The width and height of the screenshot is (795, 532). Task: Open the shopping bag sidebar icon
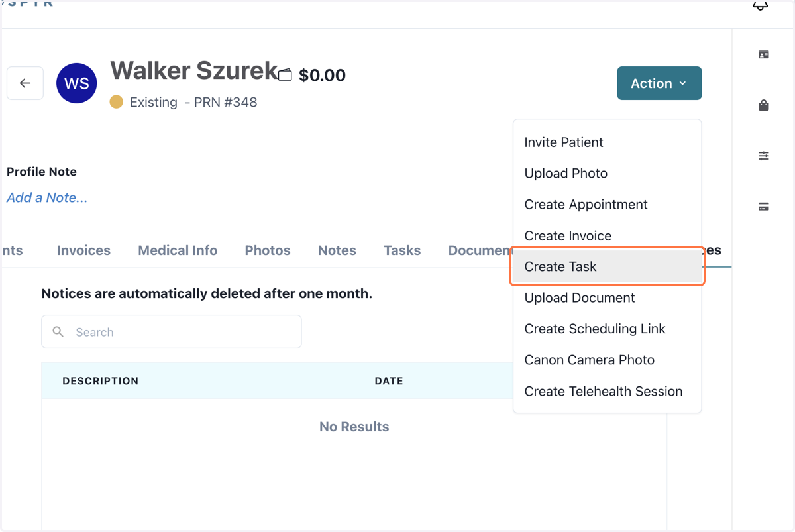(x=764, y=105)
